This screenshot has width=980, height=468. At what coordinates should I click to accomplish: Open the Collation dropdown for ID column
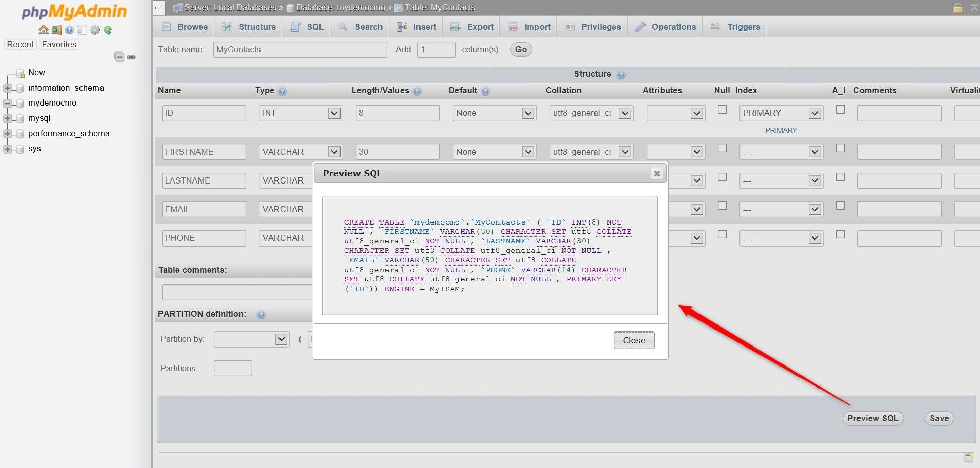[x=591, y=113]
